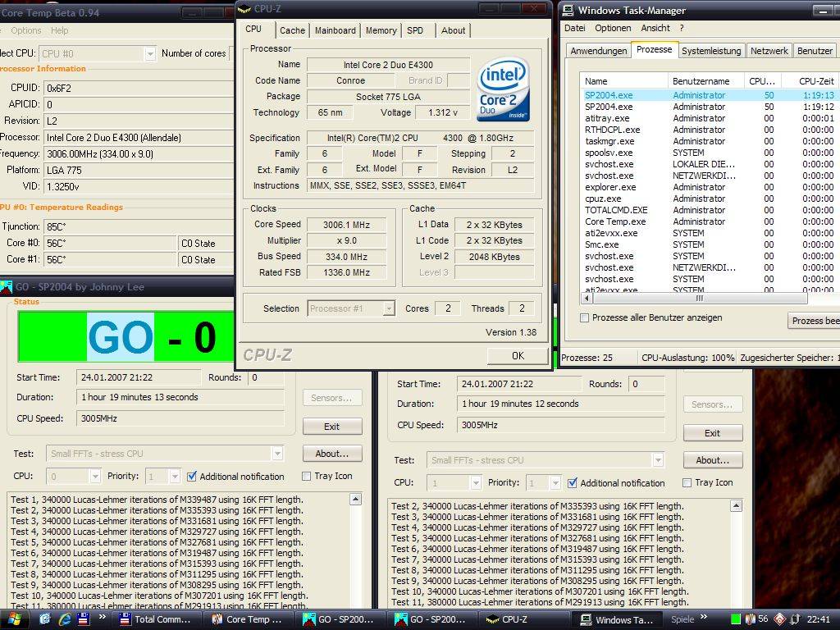
Task: Click About... in SP2004 CPU 1 window
Action: click(x=713, y=459)
